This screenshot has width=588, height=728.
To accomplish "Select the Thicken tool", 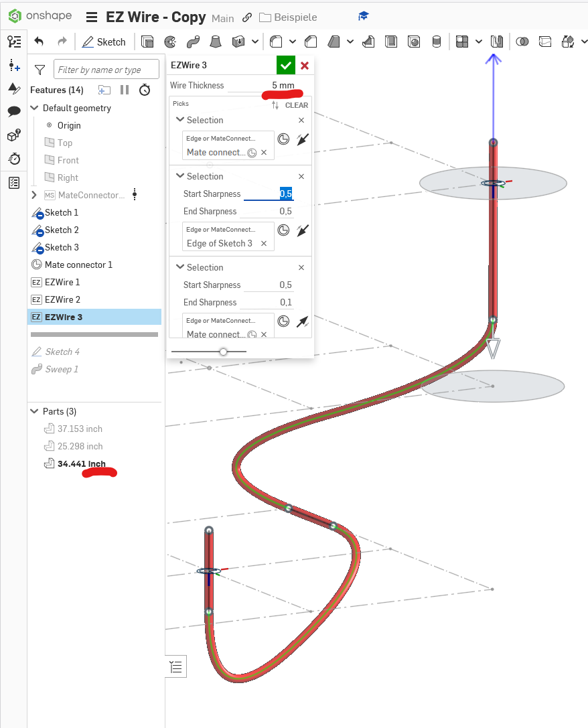I will 238,42.
